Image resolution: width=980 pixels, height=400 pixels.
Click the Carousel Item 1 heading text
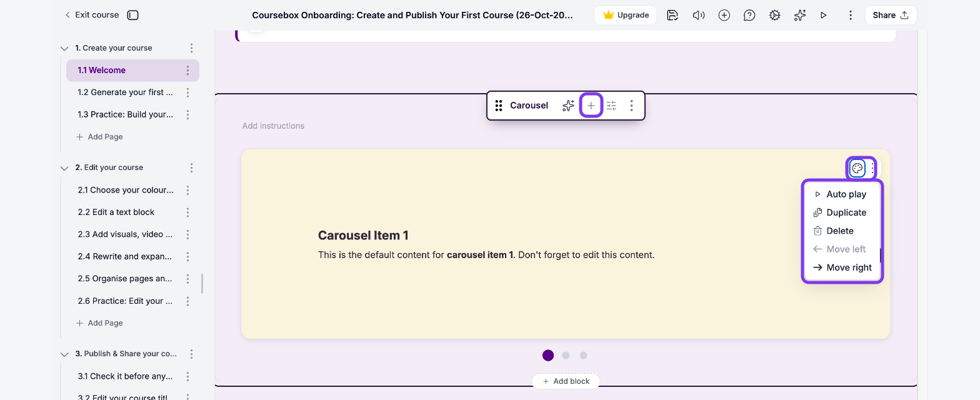click(x=363, y=236)
